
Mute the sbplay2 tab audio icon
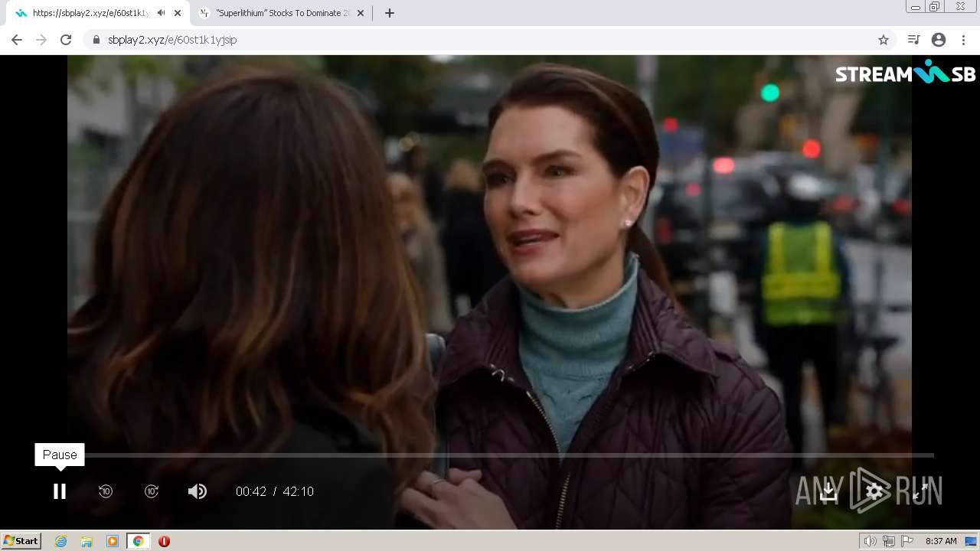click(x=161, y=13)
